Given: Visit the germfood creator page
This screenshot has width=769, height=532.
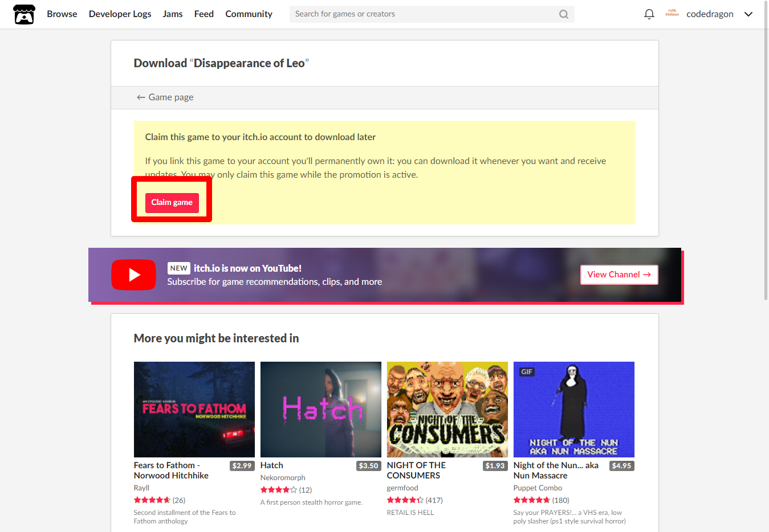Looking at the screenshot, I should [x=402, y=488].
